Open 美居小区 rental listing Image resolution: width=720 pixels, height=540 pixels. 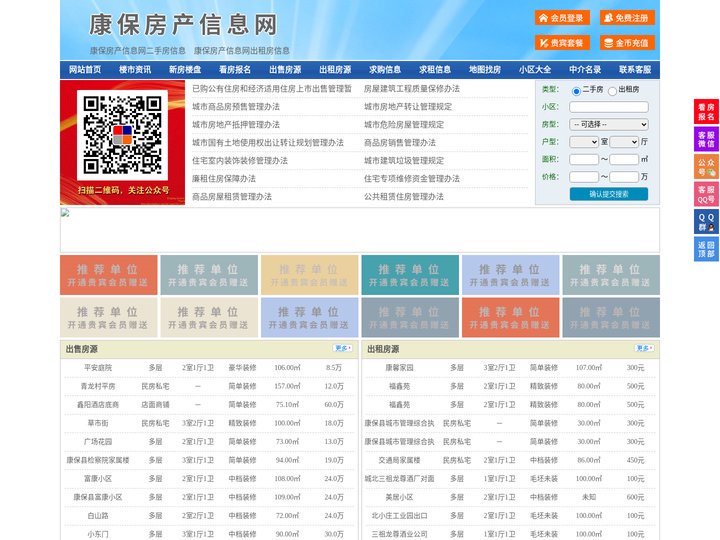pyautogui.click(x=399, y=497)
